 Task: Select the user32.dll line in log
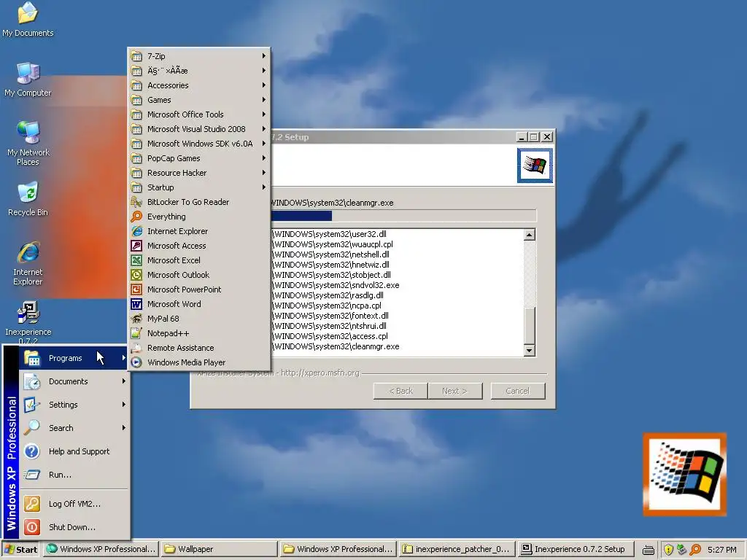[x=329, y=234]
